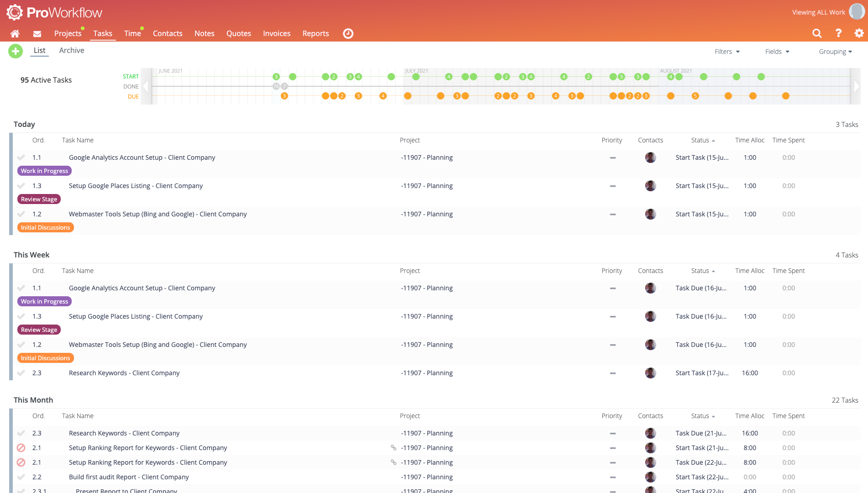Click blocked icon on Setup Ranking Report Task Due row
The height and width of the screenshot is (493, 868).
click(x=21, y=462)
